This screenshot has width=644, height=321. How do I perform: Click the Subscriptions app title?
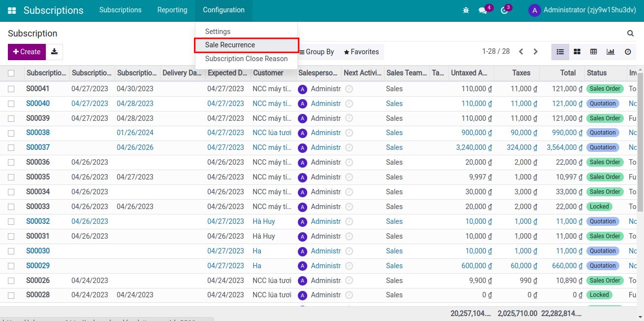53,10
